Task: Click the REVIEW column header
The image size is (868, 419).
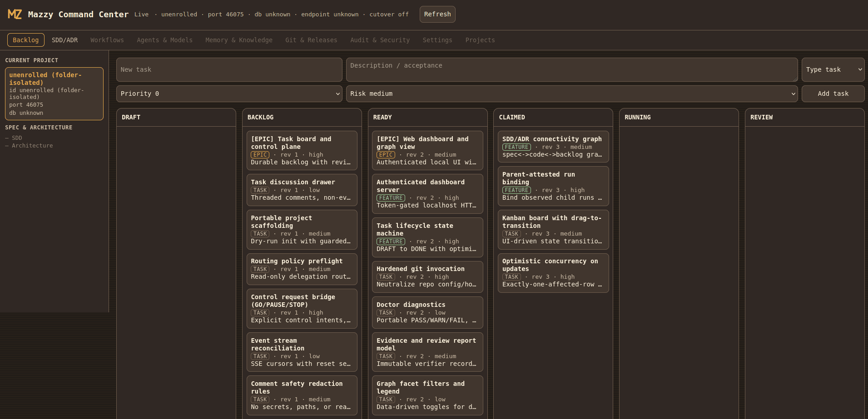Action: coord(761,117)
